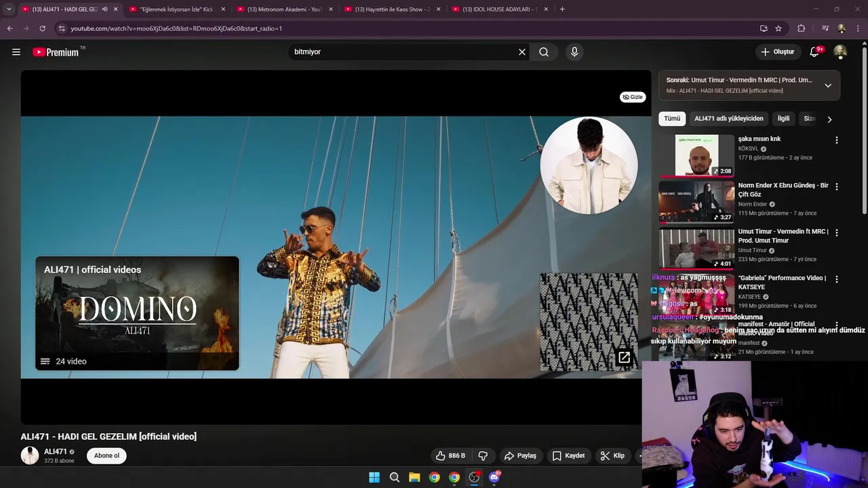The image size is (868, 488).
Task: Go back to the previous page
Action: [9, 28]
